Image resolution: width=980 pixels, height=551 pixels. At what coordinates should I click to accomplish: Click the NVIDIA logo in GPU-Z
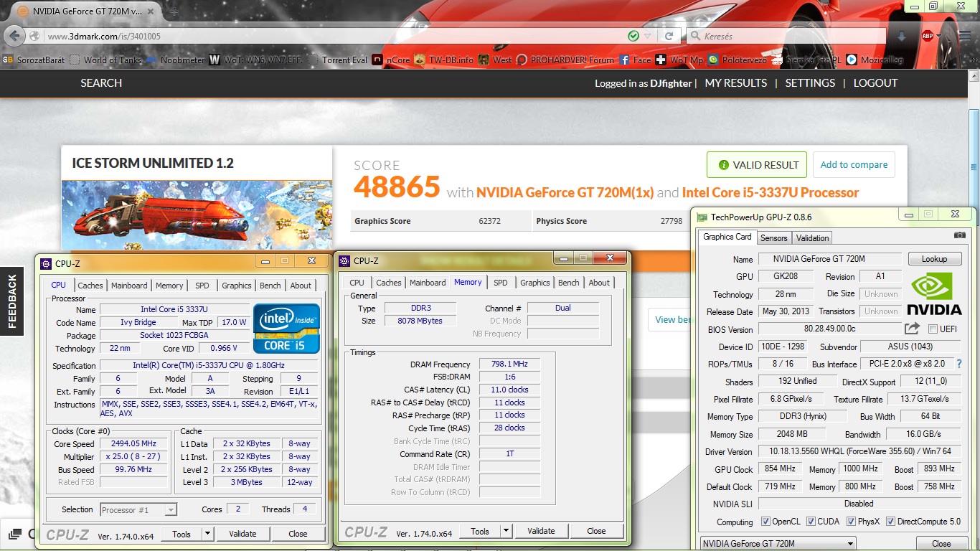click(x=934, y=293)
